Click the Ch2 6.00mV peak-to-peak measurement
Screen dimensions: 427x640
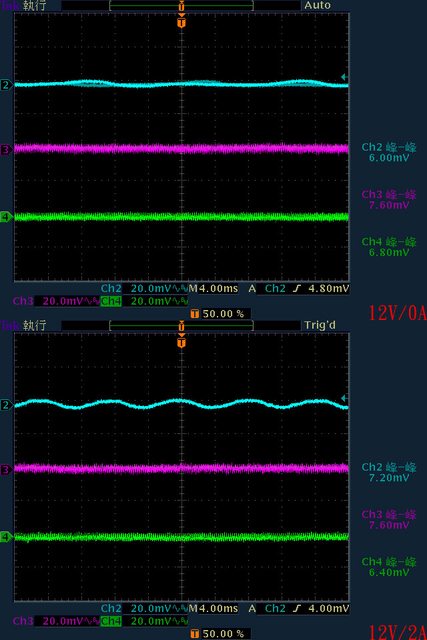(389, 152)
